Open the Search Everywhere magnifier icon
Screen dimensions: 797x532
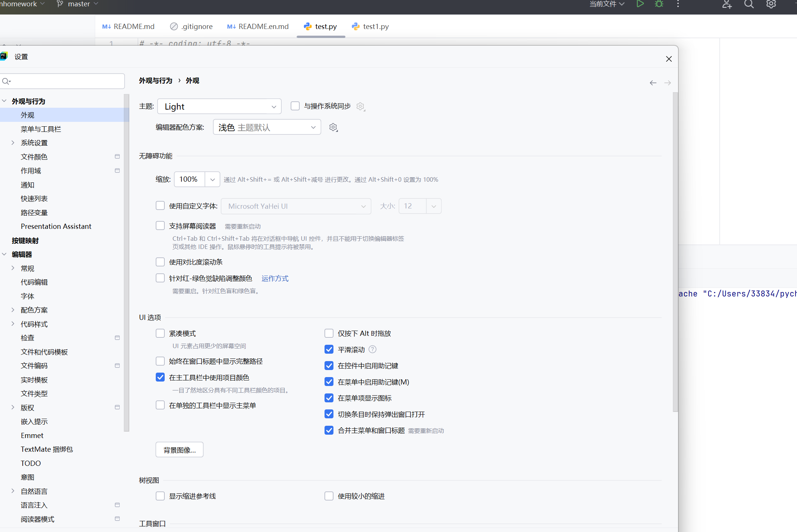point(749,4)
